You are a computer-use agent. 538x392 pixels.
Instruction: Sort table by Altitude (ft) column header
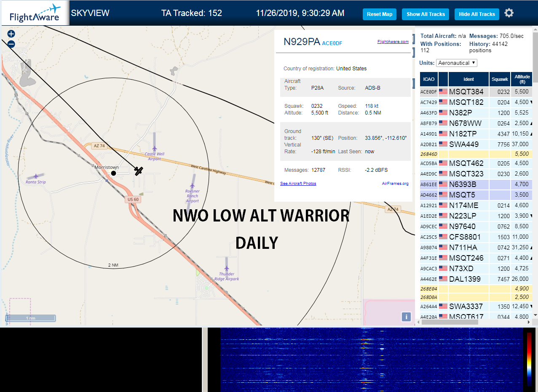point(522,79)
